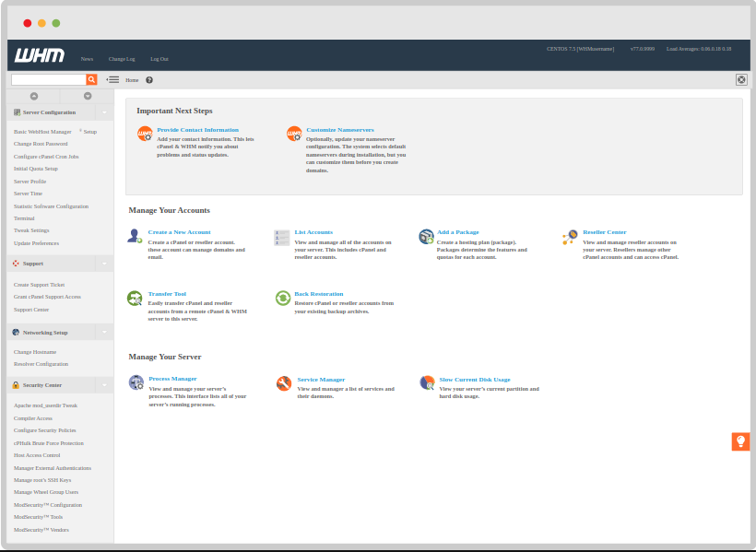Click the Networking Setup globe icon

click(16, 332)
